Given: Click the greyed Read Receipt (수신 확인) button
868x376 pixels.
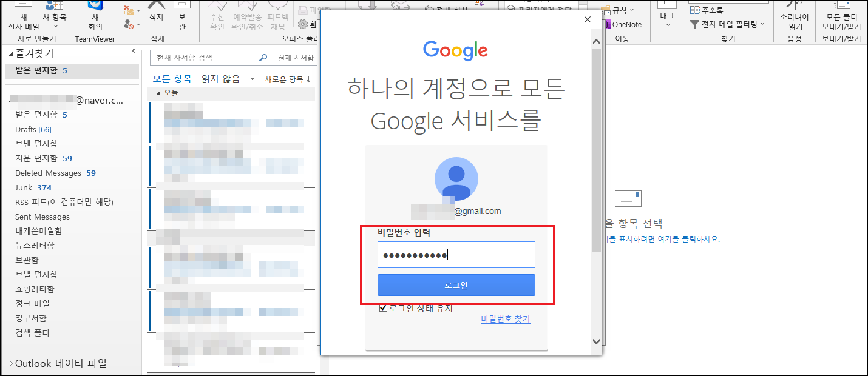Looking at the screenshot, I should 217,17.
